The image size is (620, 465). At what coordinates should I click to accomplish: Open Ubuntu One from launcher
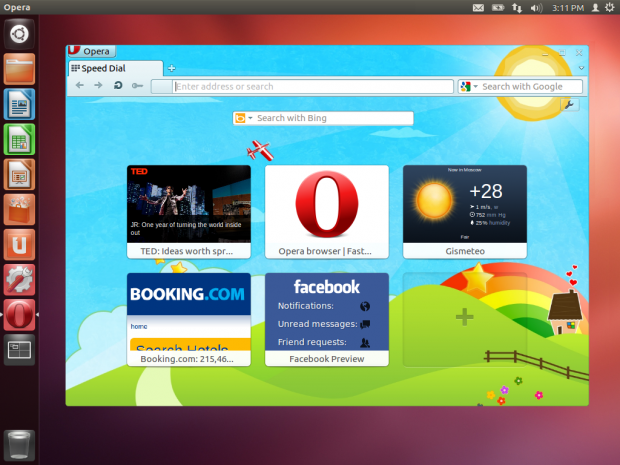click(x=19, y=245)
